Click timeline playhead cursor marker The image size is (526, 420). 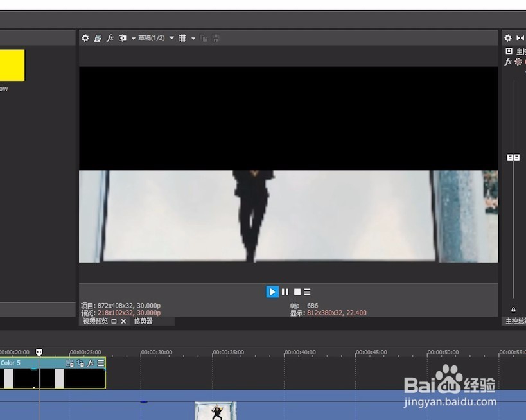39,352
